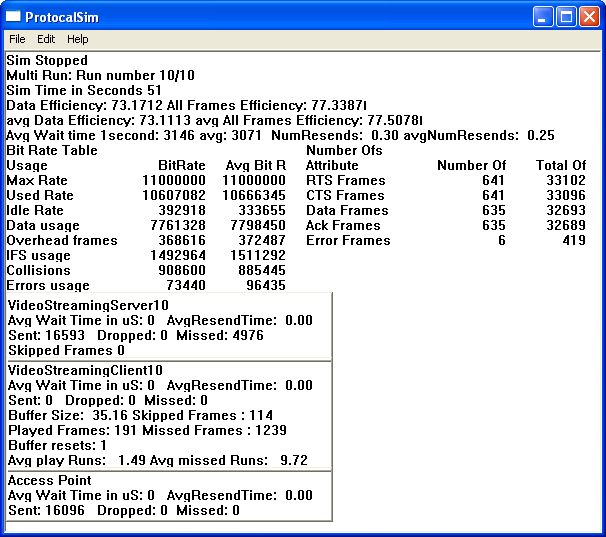This screenshot has width=606, height=537.
Task: Click the Bit Rate Table heading
Action: 52,150
